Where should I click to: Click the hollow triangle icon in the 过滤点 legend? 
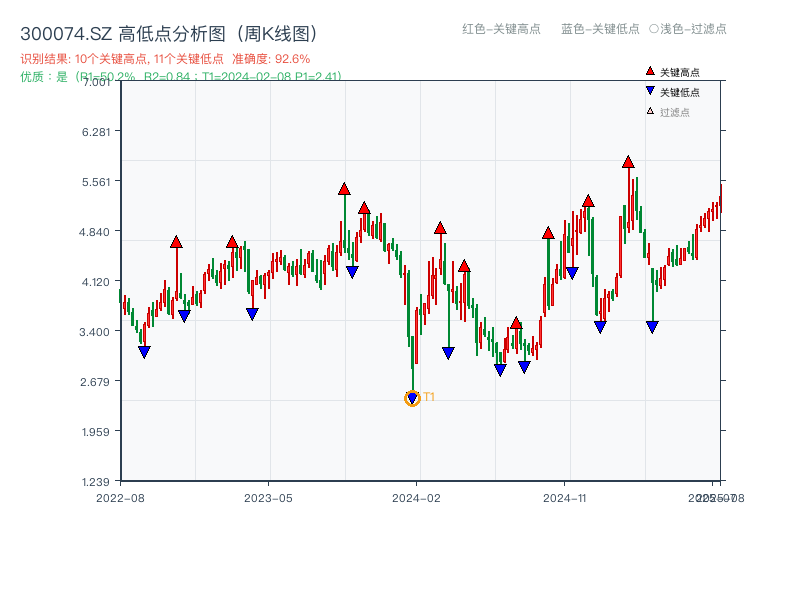tap(650, 111)
